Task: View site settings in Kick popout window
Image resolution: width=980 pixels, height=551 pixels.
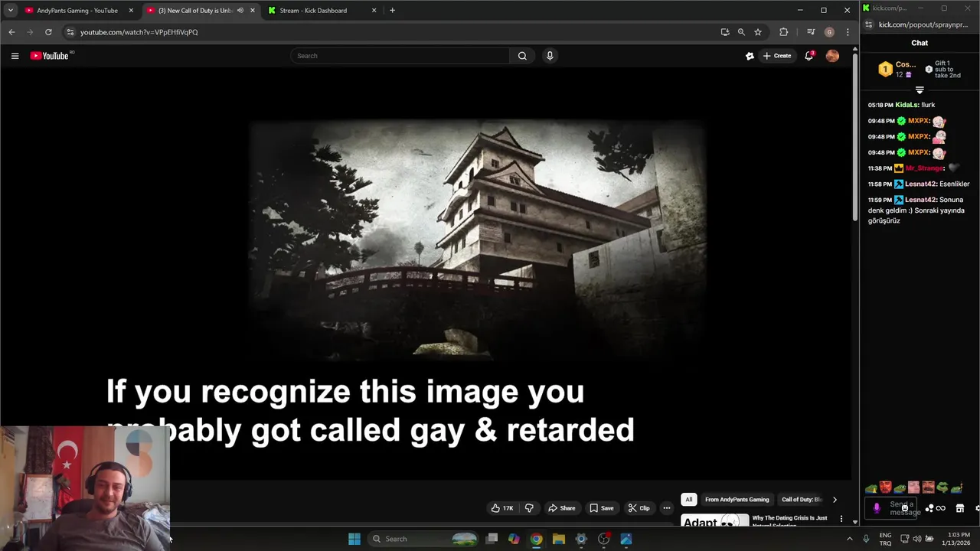Action: 870,24
